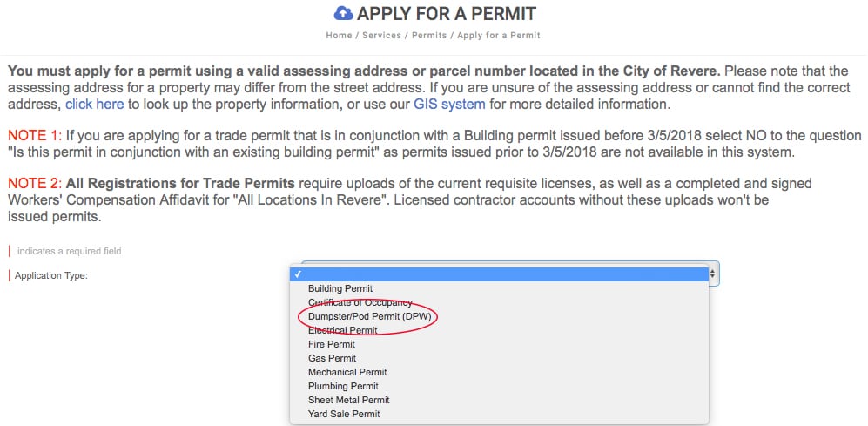Choose Yard Sale Permit option
This screenshot has height=426, width=868.
click(x=499, y=413)
